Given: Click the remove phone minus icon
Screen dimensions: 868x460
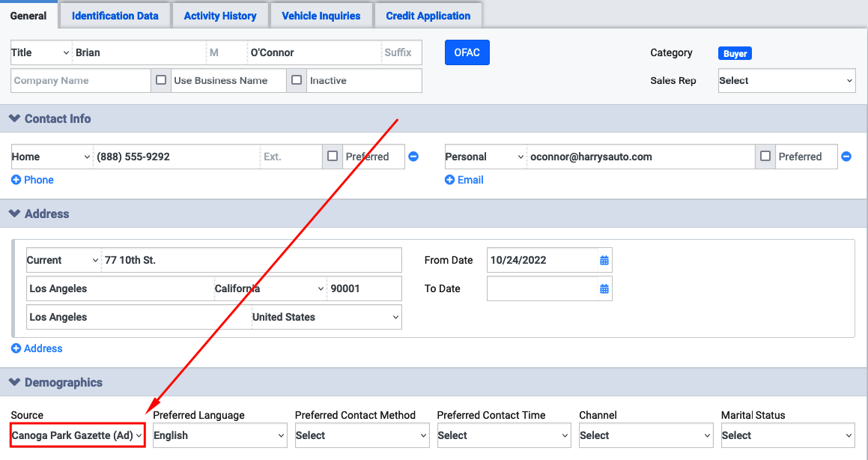Looking at the screenshot, I should pos(413,157).
